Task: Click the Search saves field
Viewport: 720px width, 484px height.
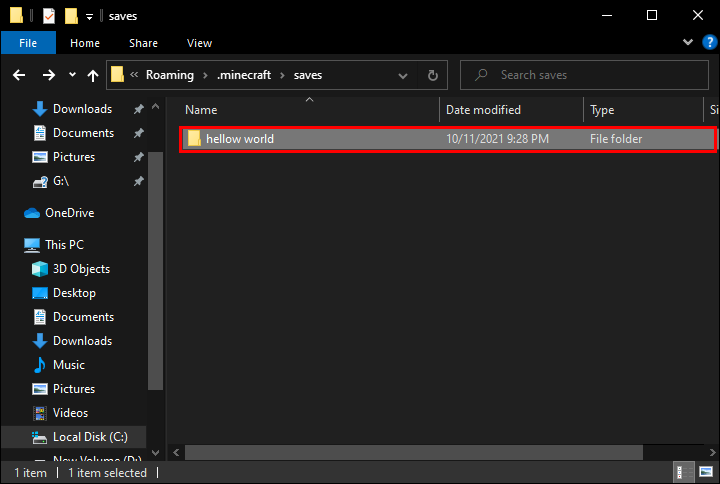Action: coord(584,75)
